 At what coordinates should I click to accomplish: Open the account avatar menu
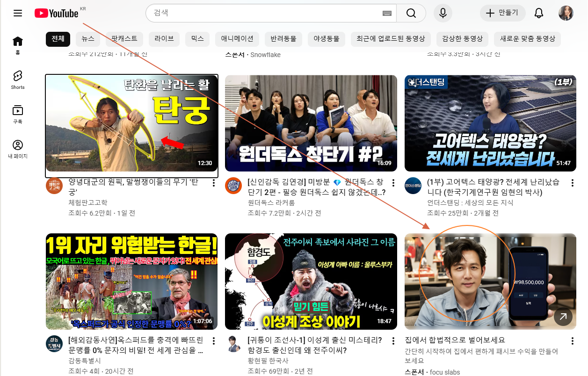(x=566, y=13)
